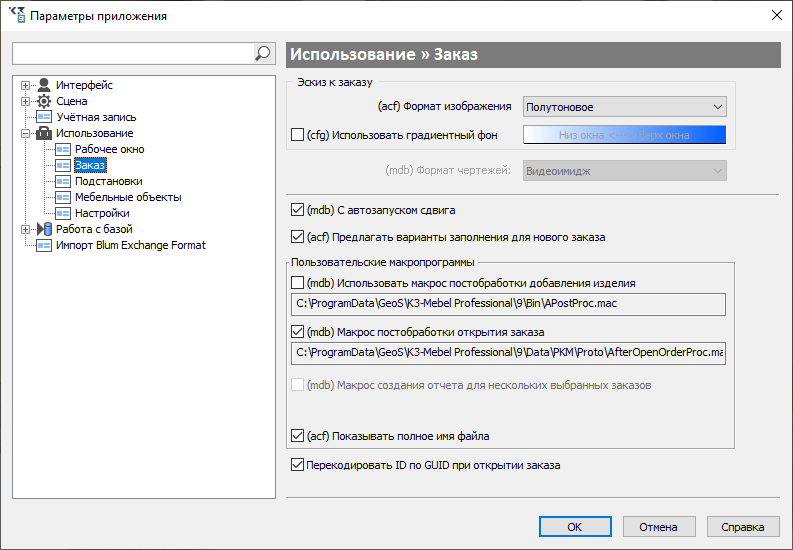Click the AfterOpenOrderProc macro path field
This screenshot has width=793, height=550.
coord(508,353)
